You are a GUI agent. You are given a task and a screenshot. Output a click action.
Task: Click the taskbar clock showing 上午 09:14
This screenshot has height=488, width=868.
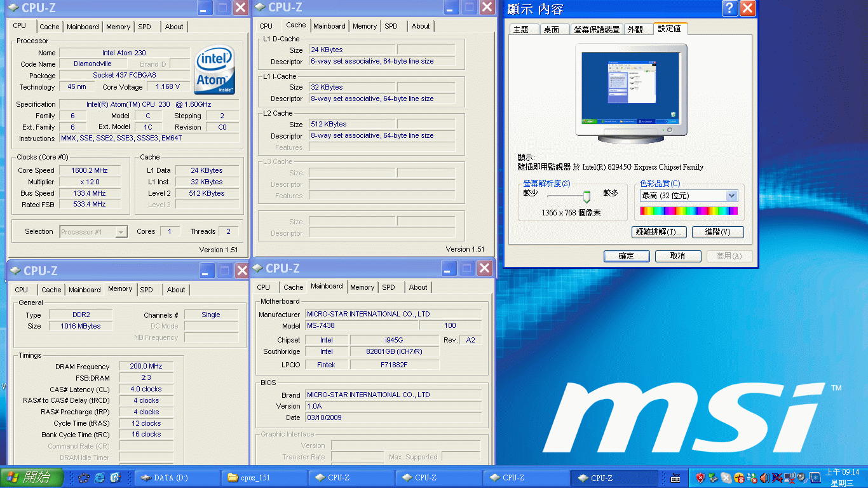[843, 472]
